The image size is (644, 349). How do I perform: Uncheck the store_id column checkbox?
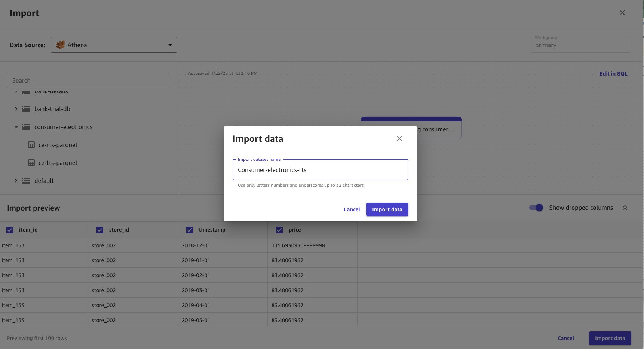pyautogui.click(x=100, y=230)
